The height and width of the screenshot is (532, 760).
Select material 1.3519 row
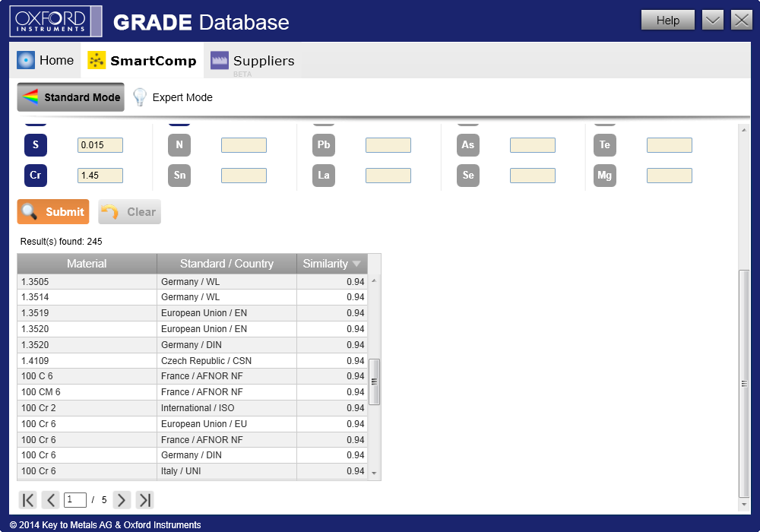coord(192,313)
